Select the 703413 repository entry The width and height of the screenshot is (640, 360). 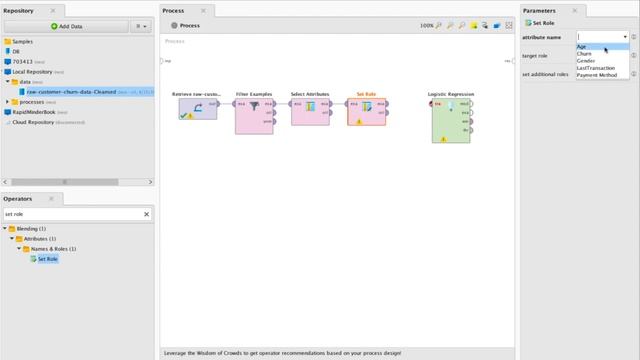[x=22, y=62]
